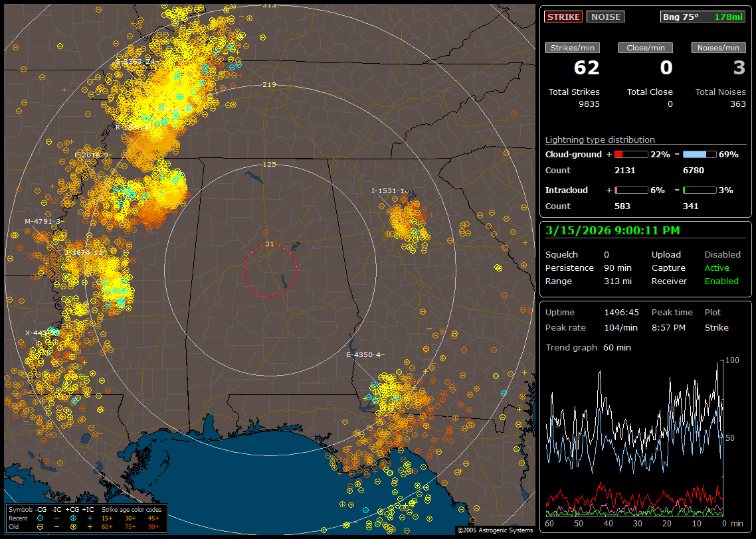
Task: Click the gray NOISE indicator
Action: 605,17
